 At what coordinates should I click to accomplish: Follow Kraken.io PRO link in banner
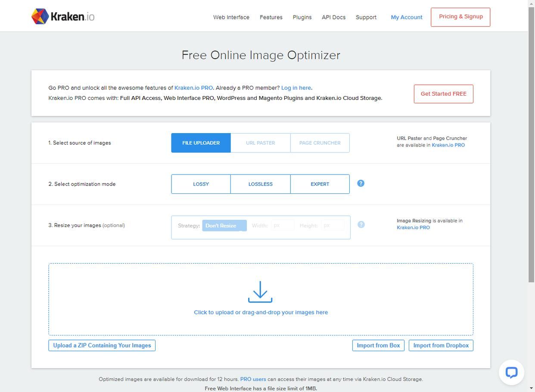click(x=193, y=88)
